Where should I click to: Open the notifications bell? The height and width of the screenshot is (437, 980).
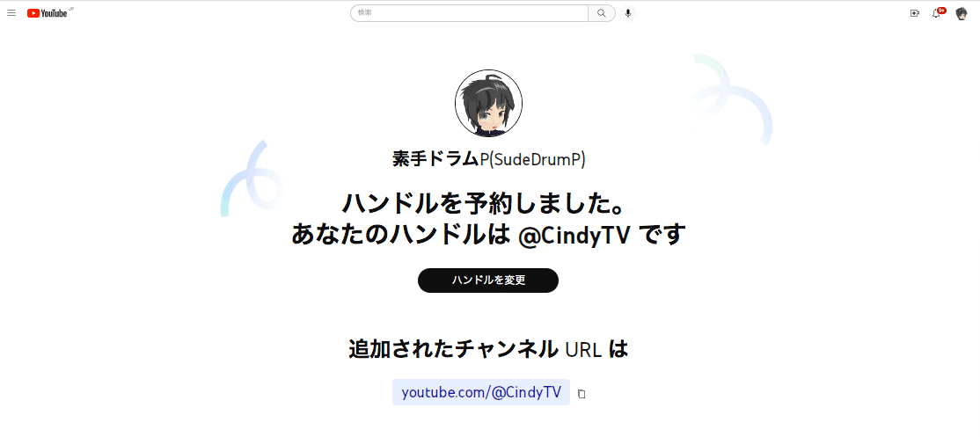(936, 14)
